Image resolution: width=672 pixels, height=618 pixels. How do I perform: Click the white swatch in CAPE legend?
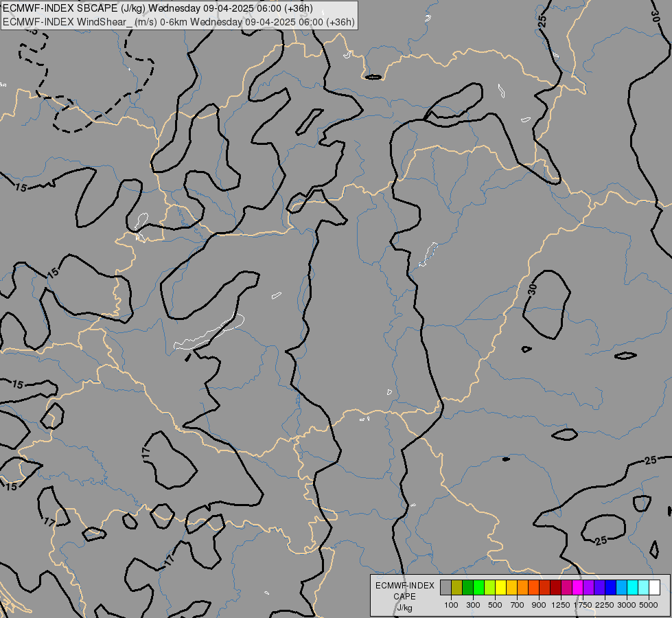pos(654,588)
